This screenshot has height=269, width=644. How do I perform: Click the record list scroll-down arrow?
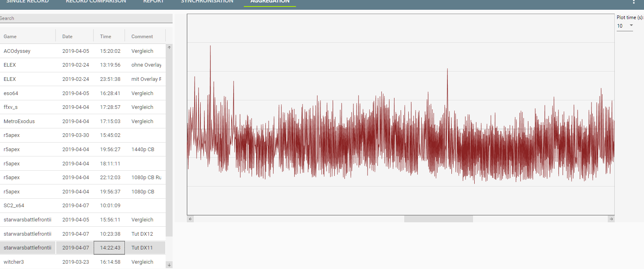click(x=169, y=265)
